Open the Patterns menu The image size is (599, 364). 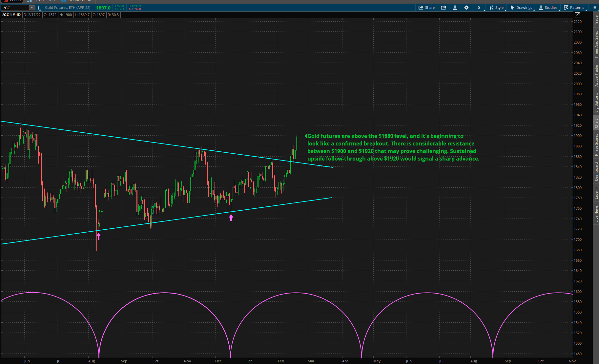pyautogui.click(x=574, y=8)
